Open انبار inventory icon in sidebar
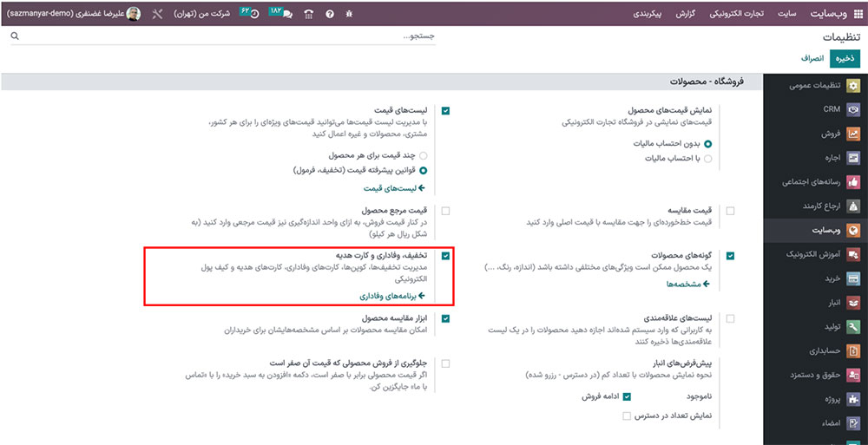The width and height of the screenshot is (868, 445). (x=854, y=303)
